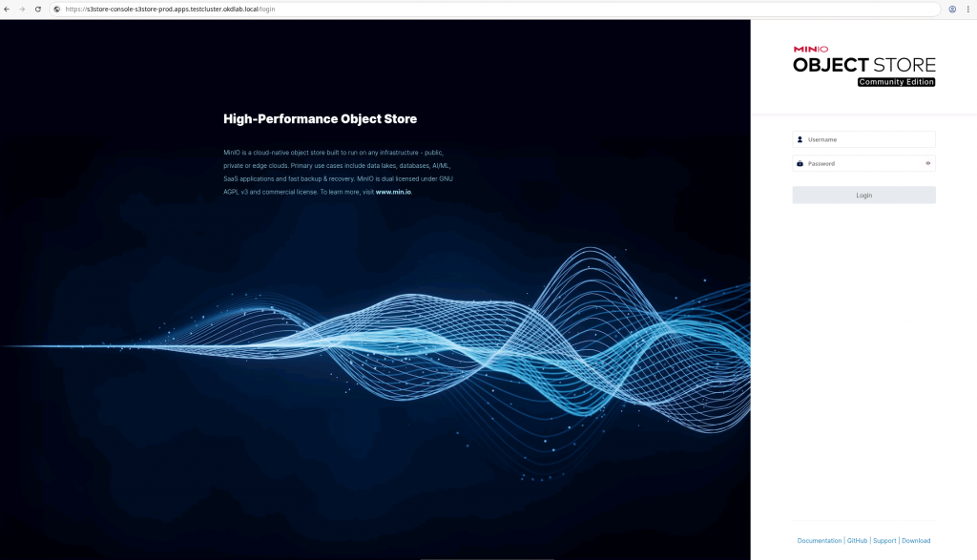Click the MinIO Object Store logo
The image size is (977, 560).
[863, 61]
